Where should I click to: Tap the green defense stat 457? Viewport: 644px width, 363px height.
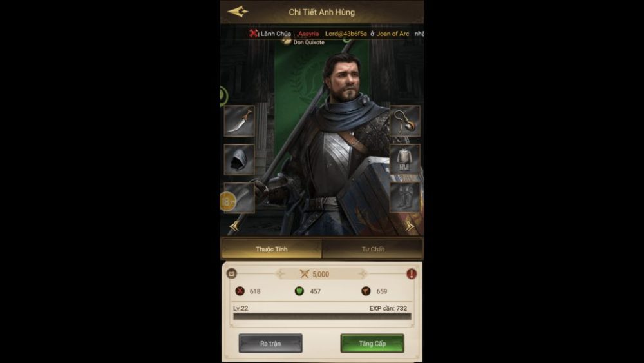click(x=308, y=291)
